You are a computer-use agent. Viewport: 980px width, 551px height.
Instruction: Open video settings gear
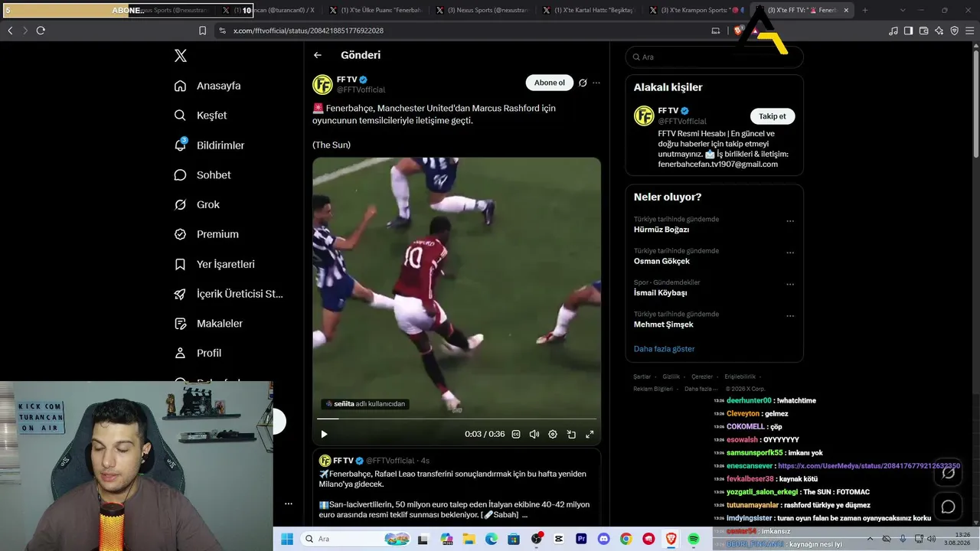tap(553, 434)
